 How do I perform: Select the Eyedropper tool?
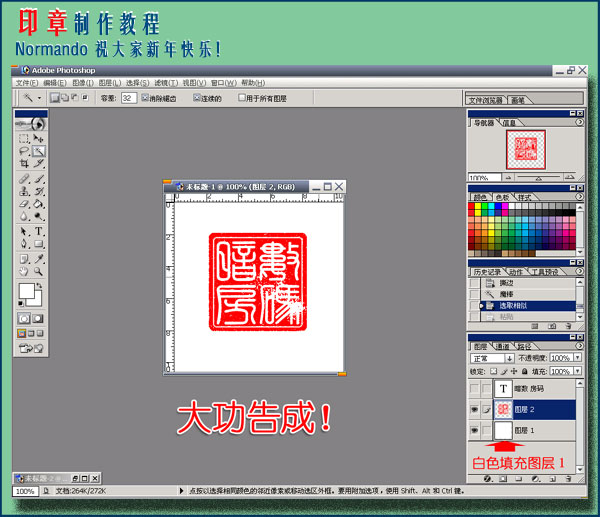pyautogui.click(x=39, y=259)
